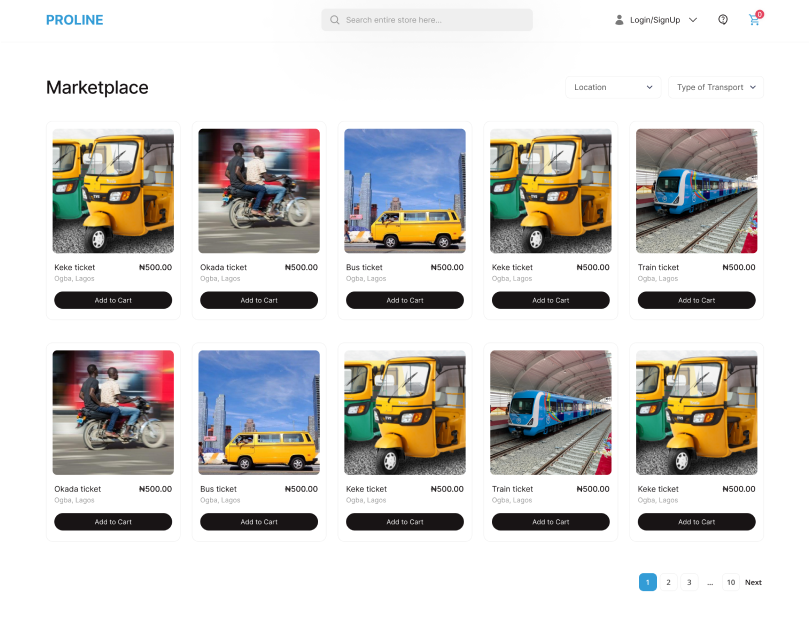Image resolution: width=809 pixels, height=620 pixels.
Task: Add first-row Train ticket to cart
Action: click(696, 300)
